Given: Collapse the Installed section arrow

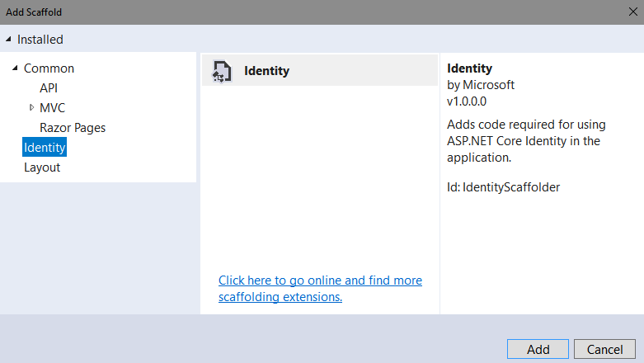Looking at the screenshot, I should (8, 39).
